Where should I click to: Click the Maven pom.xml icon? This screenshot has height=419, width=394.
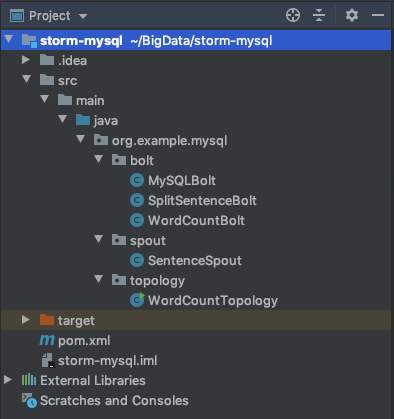click(47, 340)
